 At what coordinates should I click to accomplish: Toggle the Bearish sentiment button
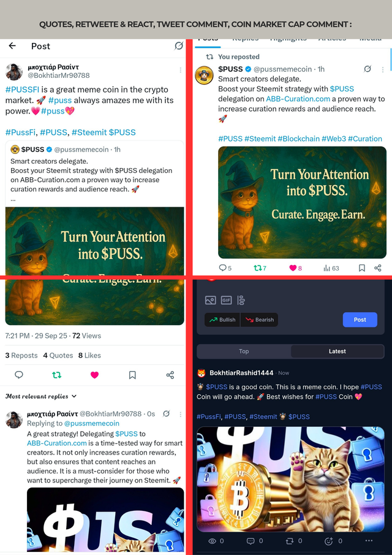click(x=260, y=320)
